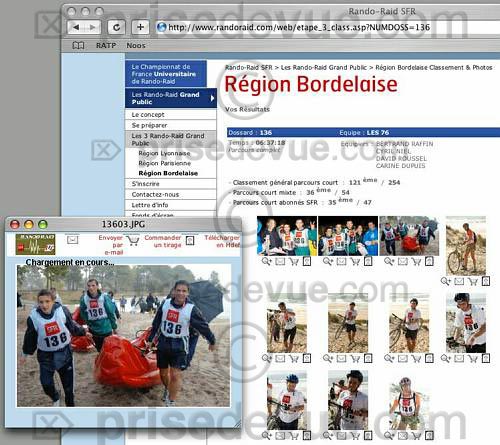Click 'Parcours court abonnés SFR' line

(x=300, y=202)
